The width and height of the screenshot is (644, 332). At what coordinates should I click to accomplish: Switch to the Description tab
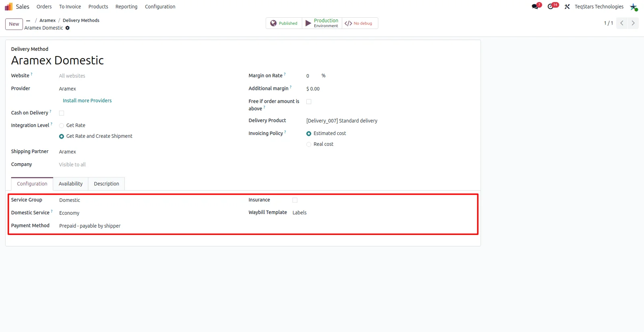tap(106, 184)
